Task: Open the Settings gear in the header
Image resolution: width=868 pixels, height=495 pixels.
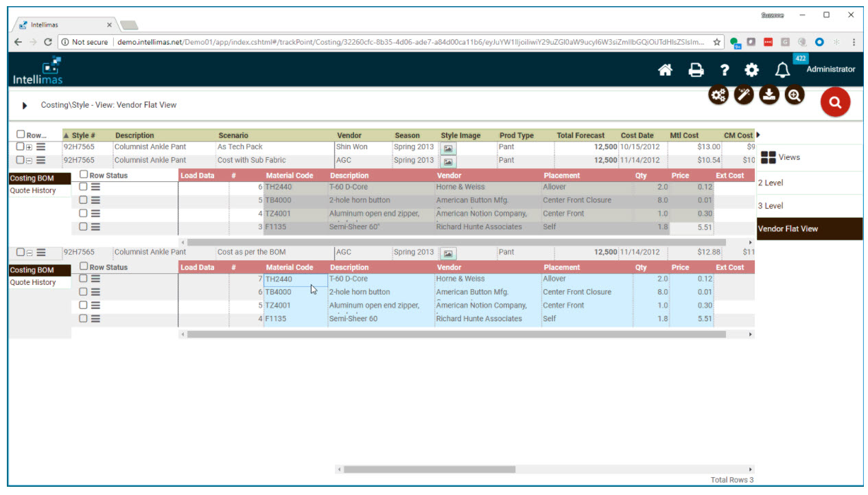Action: coord(751,70)
